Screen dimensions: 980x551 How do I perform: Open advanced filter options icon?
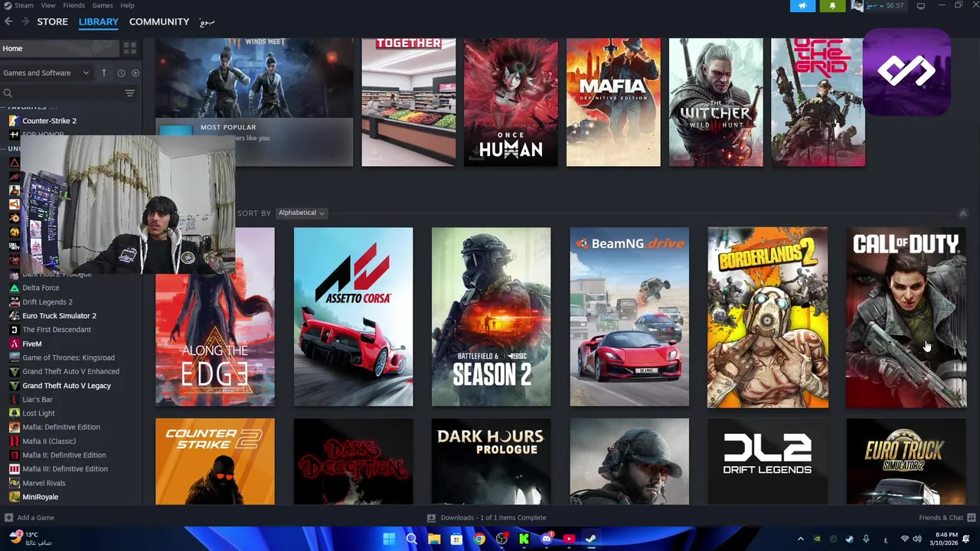point(129,93)
